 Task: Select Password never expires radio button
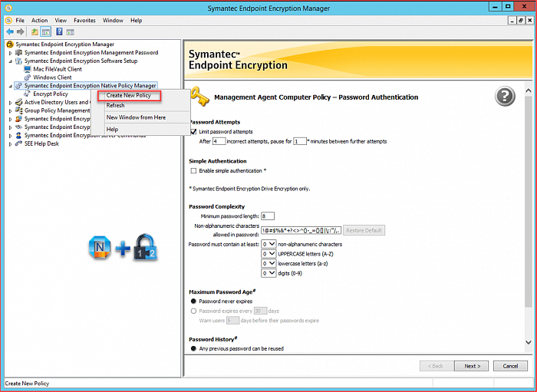[193, 301]
